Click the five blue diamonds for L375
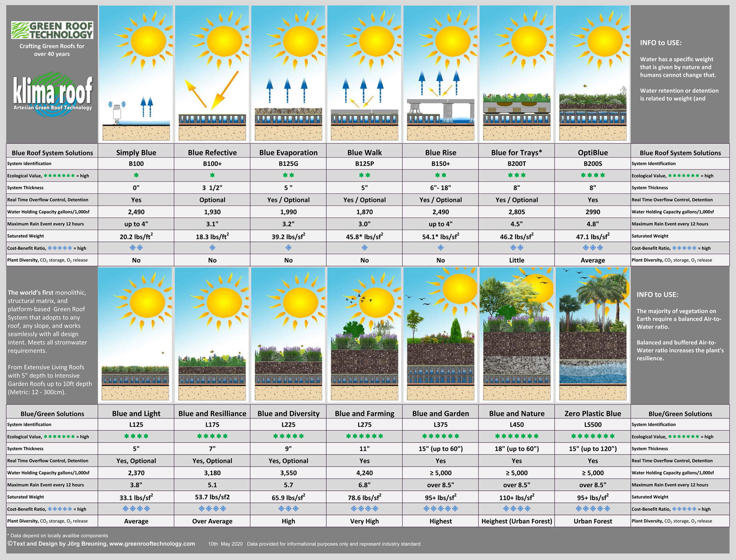The image size is (736, 560). tap(440, 509)
